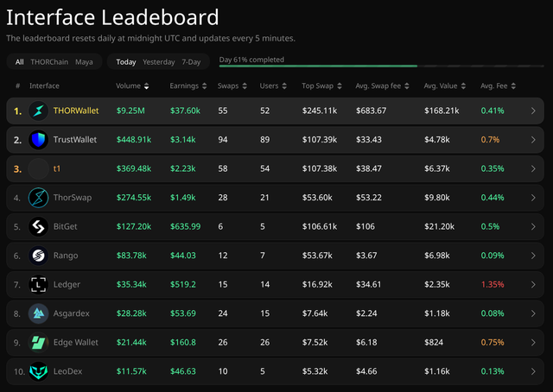The width and height of the screenshot is (553, 392).
Task: Click the t1 interface logo placeholder
Action: [38, 168]
